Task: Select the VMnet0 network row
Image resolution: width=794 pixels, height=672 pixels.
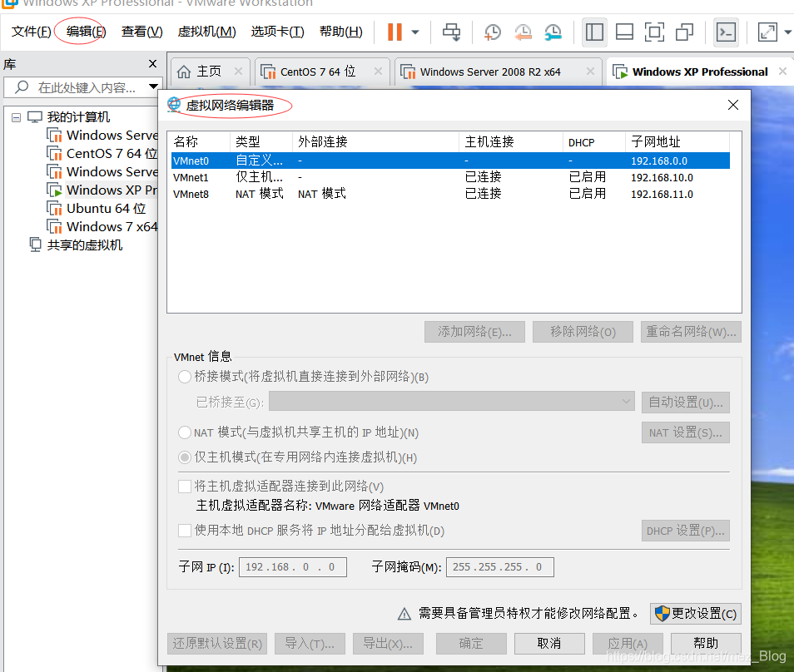Action: pos(450,161)
